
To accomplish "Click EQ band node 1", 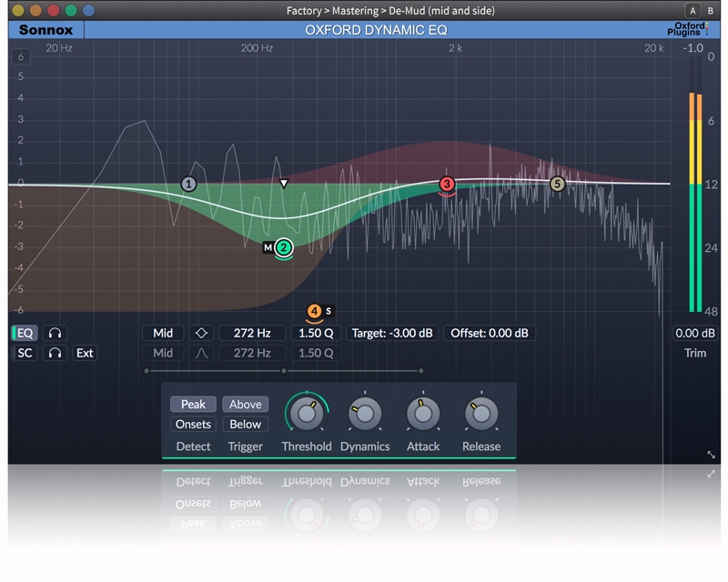I will pos(188,184).
